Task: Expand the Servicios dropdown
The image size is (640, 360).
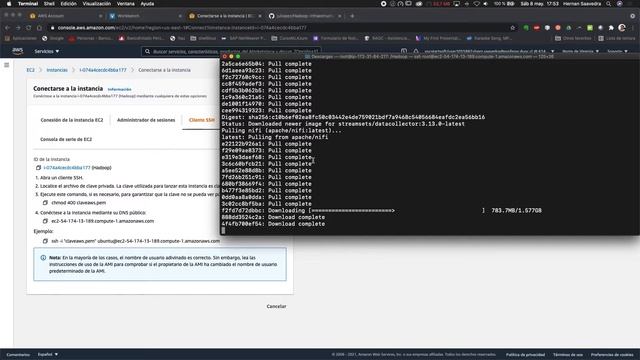Action: pos(47,51)
